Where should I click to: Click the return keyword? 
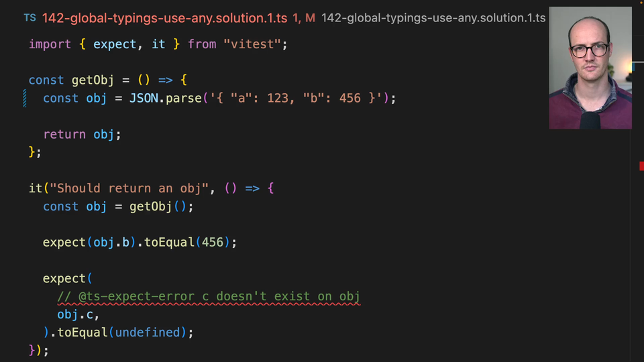click(64, 135)
